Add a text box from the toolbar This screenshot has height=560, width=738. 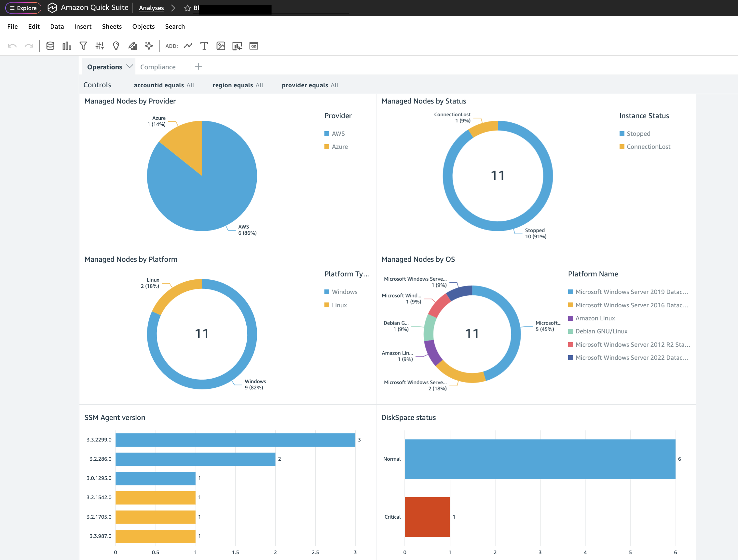(x=204, y=46)
